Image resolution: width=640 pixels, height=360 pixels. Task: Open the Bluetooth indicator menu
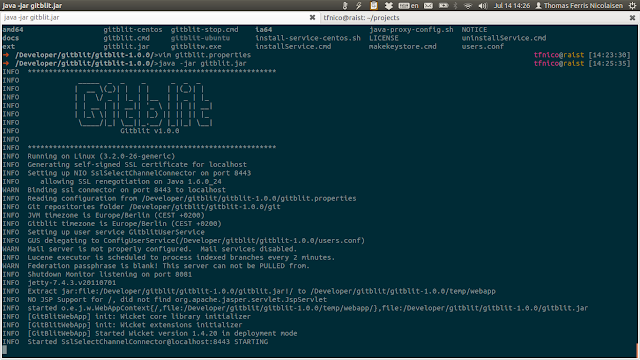(456, 5)
